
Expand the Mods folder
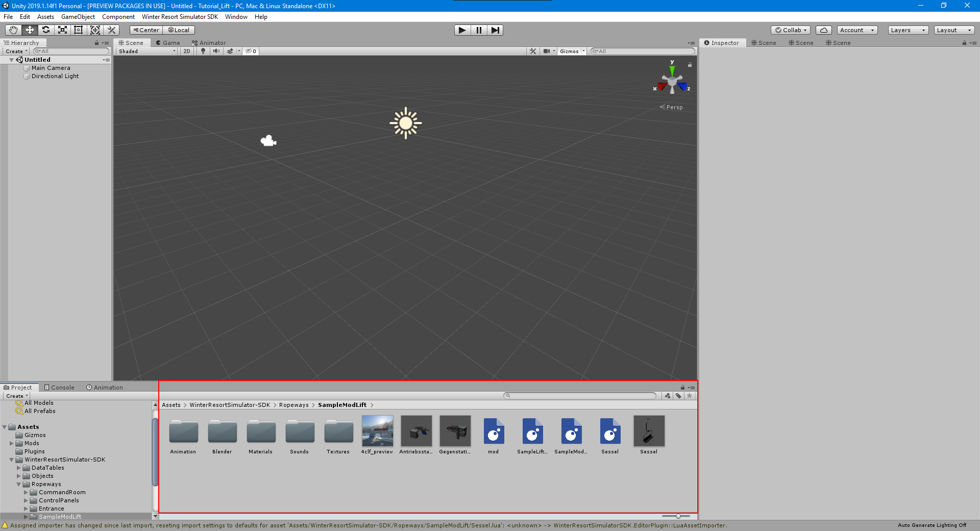pos(11,443)
